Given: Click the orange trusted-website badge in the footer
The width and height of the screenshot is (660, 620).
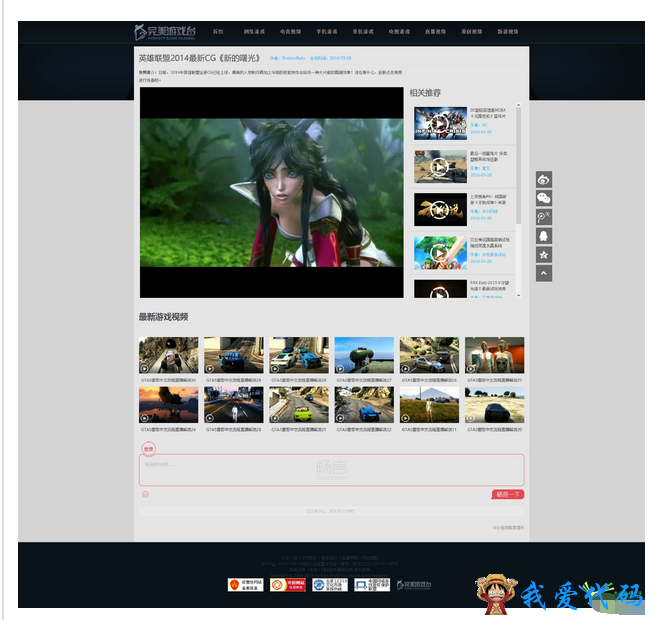Looking at the screenshot, I should [287, 585].
